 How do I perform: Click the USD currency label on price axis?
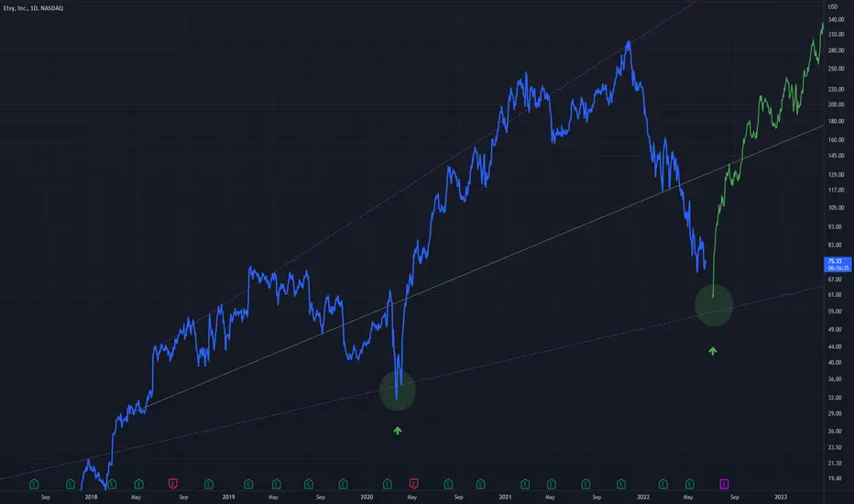coord(833,6)
